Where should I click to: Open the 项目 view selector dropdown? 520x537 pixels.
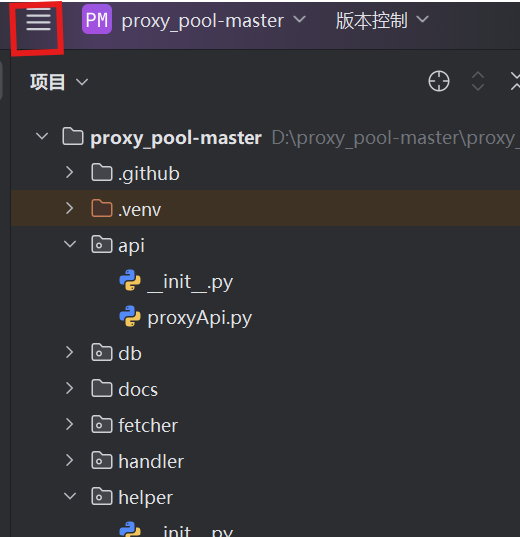click(x=82, y=82)
